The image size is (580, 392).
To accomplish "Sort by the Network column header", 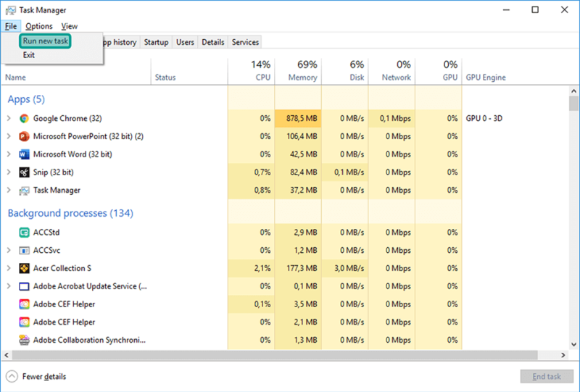I will pyautogui.click(x=391, y=71).
